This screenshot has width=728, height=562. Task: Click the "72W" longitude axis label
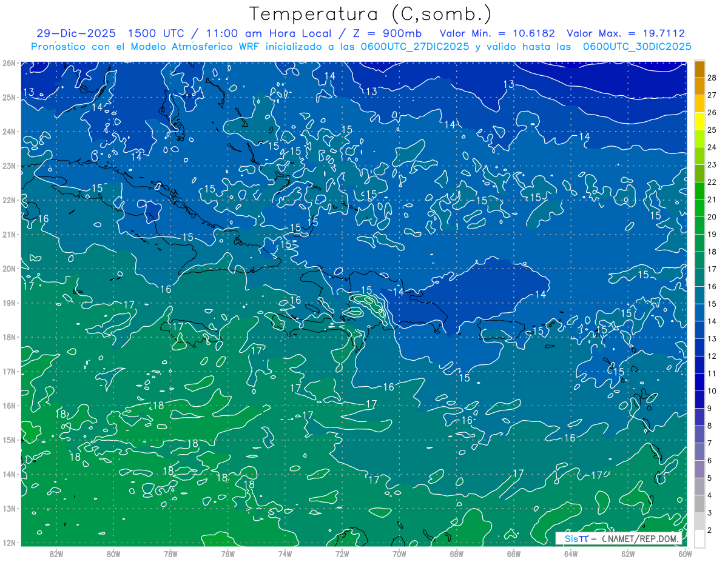(342, 554)
